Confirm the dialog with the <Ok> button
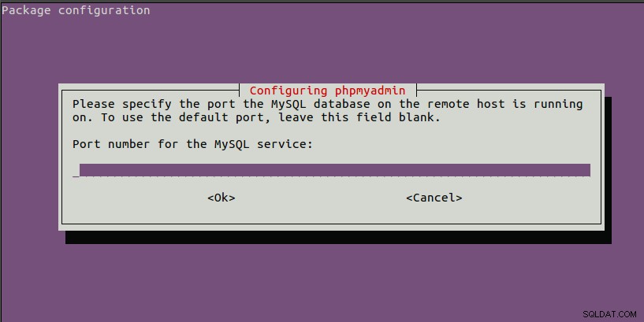 221,198
